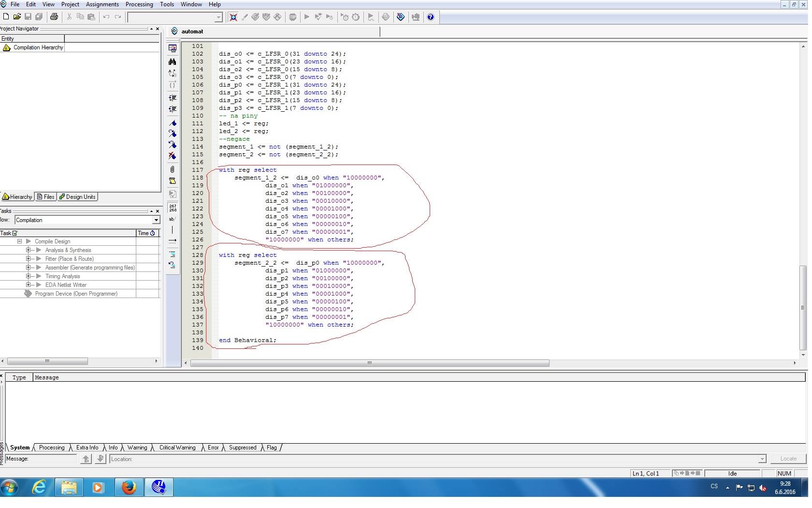Open the Assignments menu
Viewport: 812px width, 508px height.
pyautogui.click(x=102, y=4)
